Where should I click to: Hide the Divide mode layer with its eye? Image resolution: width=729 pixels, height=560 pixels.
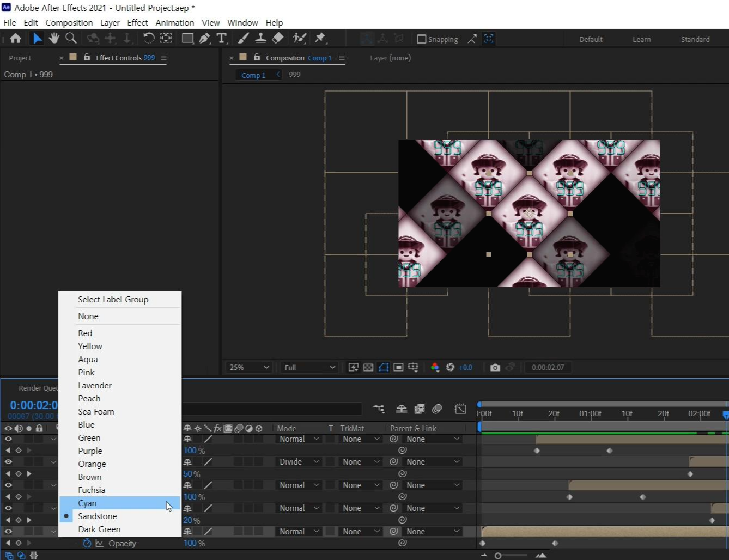point(8,462)
